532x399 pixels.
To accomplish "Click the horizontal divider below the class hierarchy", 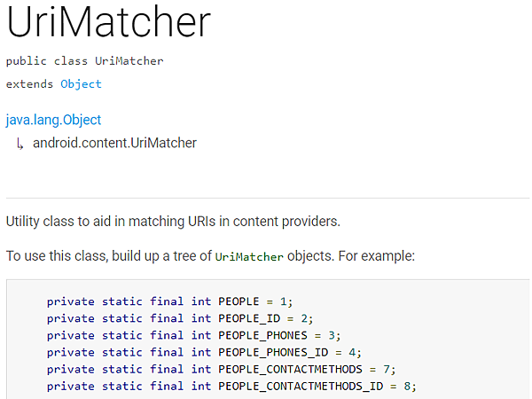I will coord(268,198).
